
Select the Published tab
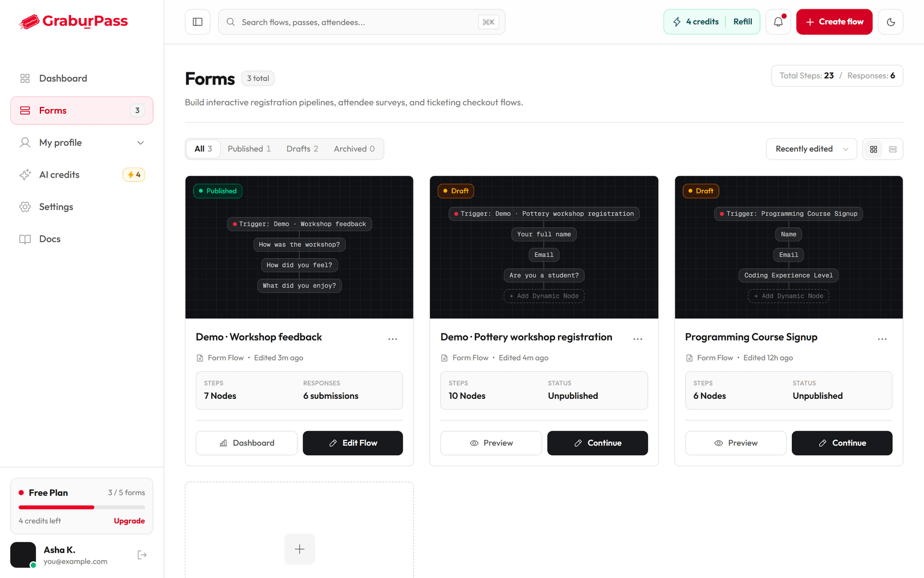249,149
